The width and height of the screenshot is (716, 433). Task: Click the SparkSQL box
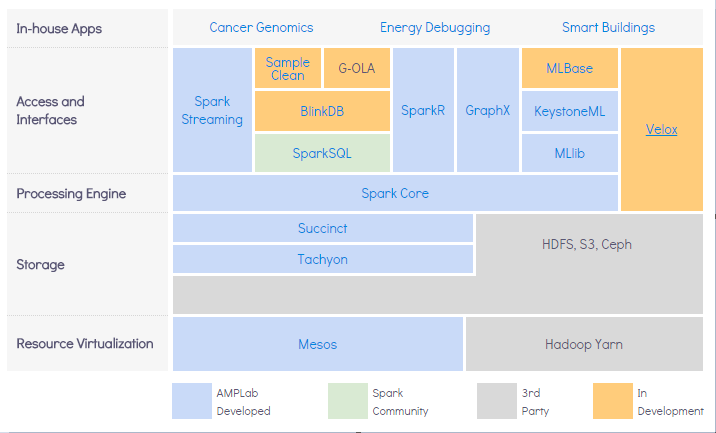(x=322, y=153)
